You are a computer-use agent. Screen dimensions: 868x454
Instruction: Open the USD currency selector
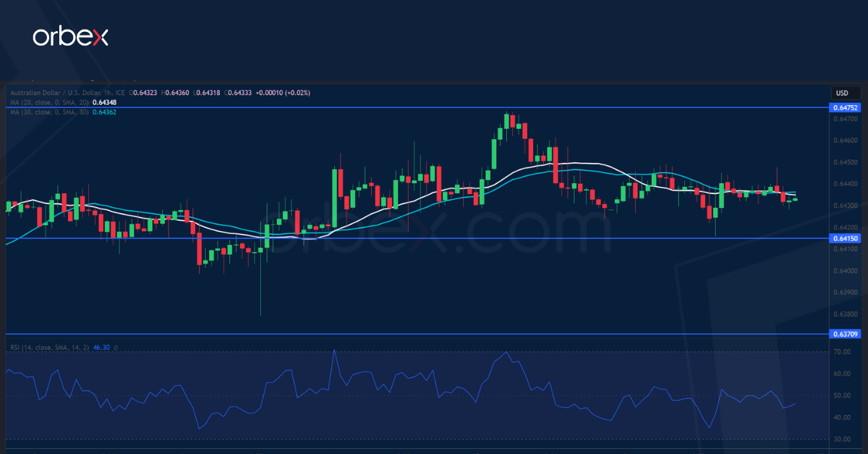click(x=842, y=93)
